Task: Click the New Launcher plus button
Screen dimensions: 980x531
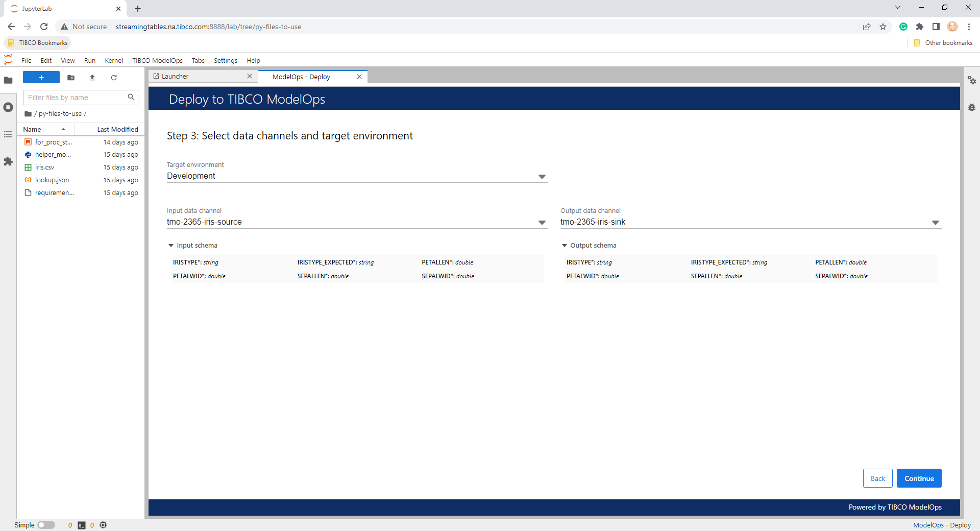Action: 41,78
